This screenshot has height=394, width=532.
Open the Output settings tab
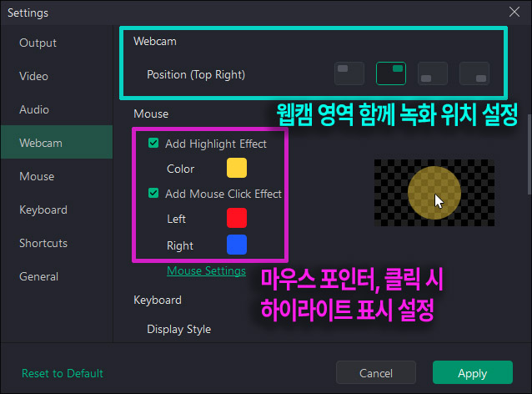57,43
